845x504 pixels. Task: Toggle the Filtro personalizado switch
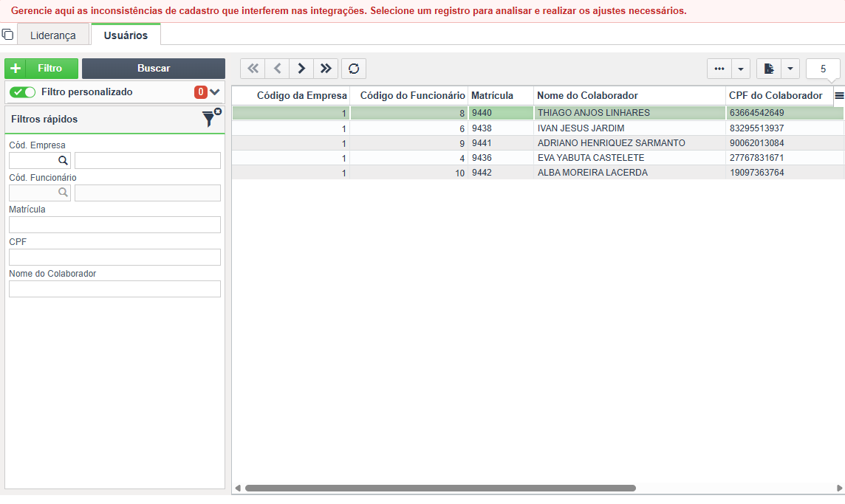[23, 92]
